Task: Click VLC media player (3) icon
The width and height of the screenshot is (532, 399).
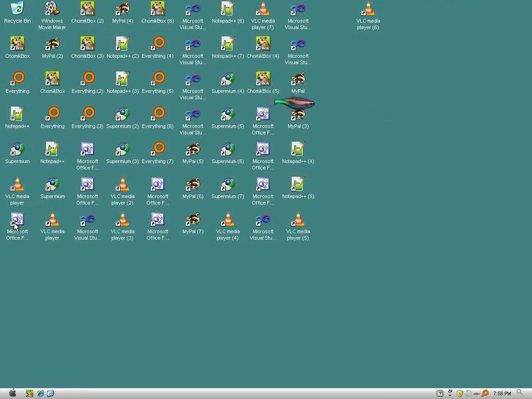Action: [122, 226]
